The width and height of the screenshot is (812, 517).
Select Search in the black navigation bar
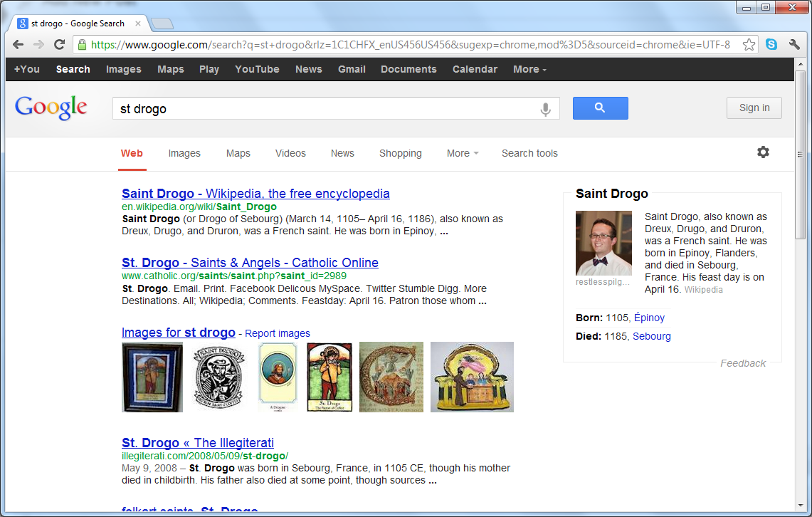click(x=73, y=69)
